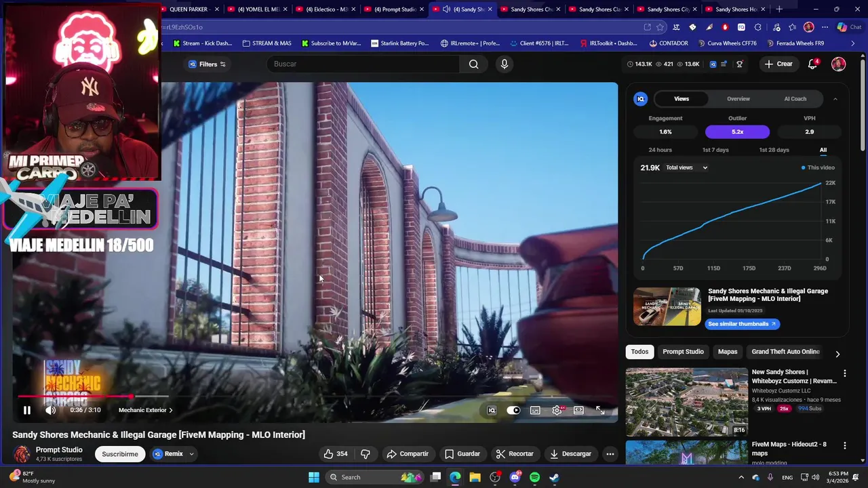Open the Prompt Studio channel name link
This screenshot has width=868, height=488.
59,450
